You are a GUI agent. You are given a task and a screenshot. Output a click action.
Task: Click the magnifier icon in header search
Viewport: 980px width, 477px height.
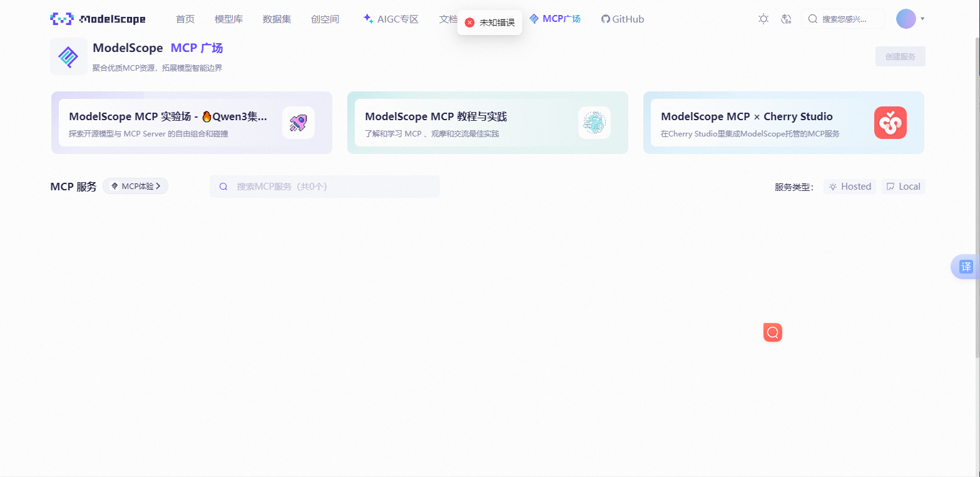pyautogui.click(x=813, y=19)
